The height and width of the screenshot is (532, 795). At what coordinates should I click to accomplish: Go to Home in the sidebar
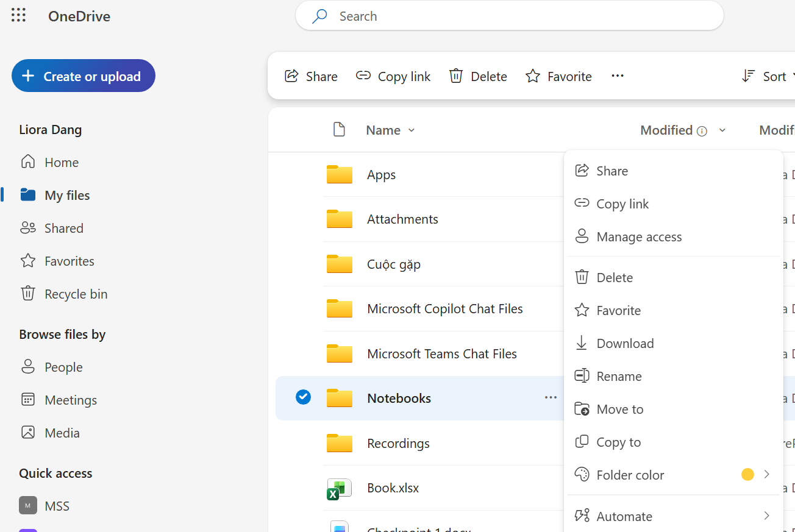(x=50, y=162)
